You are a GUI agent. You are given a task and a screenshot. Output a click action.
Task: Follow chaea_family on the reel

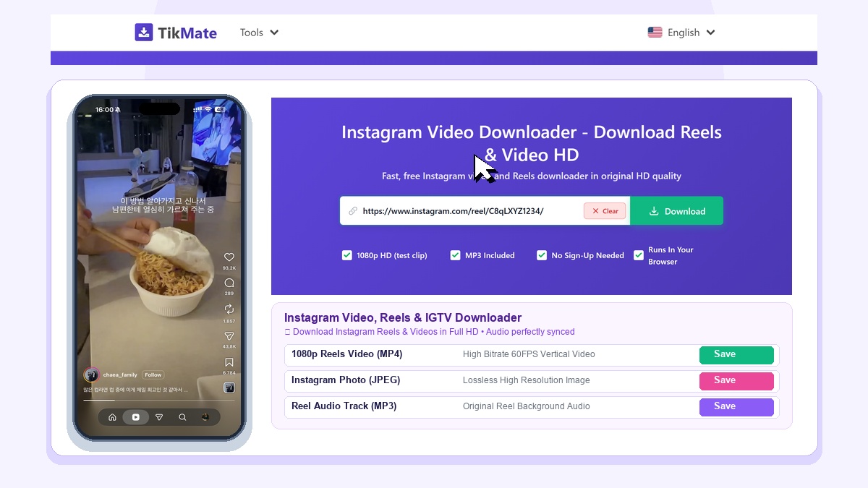click(x=153, y=375)
